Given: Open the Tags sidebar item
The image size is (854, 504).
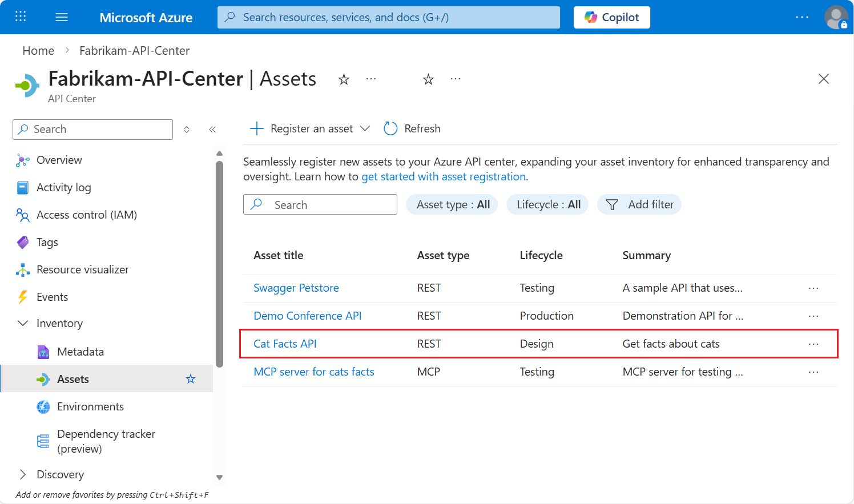Looking at the screenshot, I should 47,242.
